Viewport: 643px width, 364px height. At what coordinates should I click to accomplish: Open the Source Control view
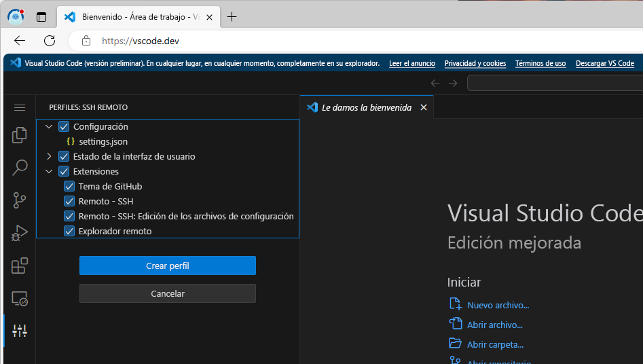pos(20,200)
